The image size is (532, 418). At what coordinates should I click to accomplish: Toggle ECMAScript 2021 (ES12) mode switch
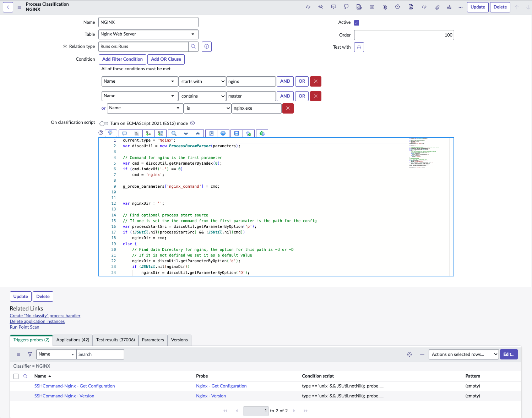(x=104, y=123)
